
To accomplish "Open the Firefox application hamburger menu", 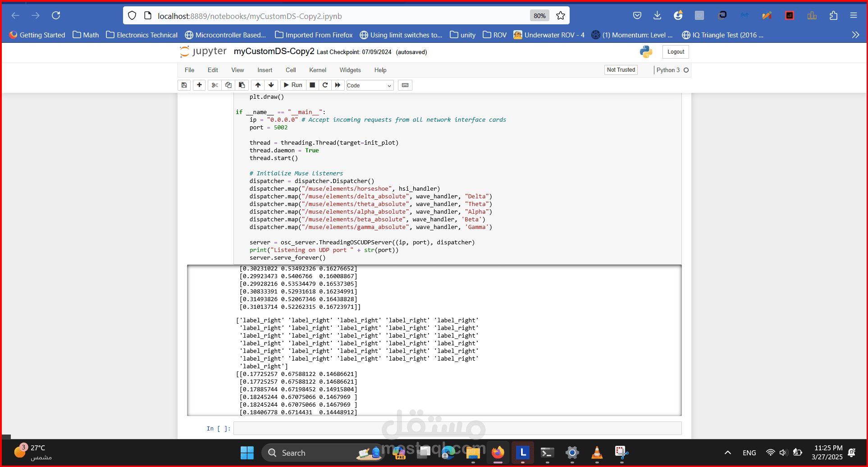I will (x=854, y=16).
